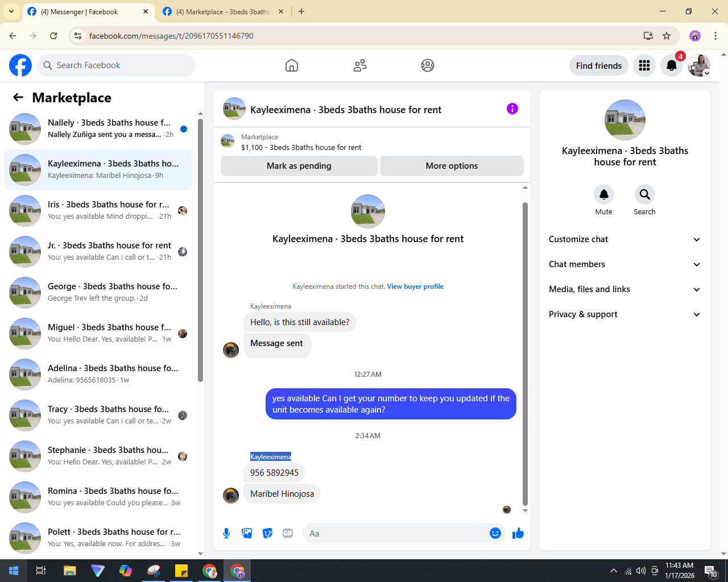Screen dimensions: 728x582
Task: Install app icon in the address bar
Action: pos(648,36)
